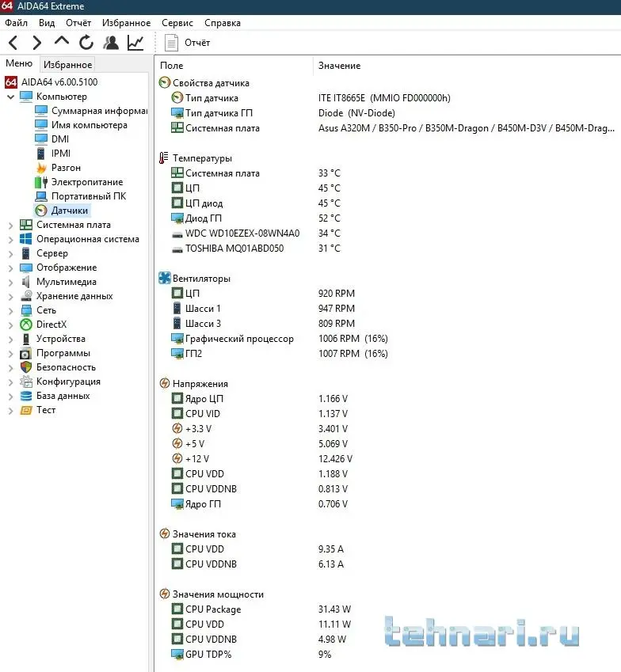Expand the Сеть tree node
Screen dimensions: 621x672
pos(11,311)
